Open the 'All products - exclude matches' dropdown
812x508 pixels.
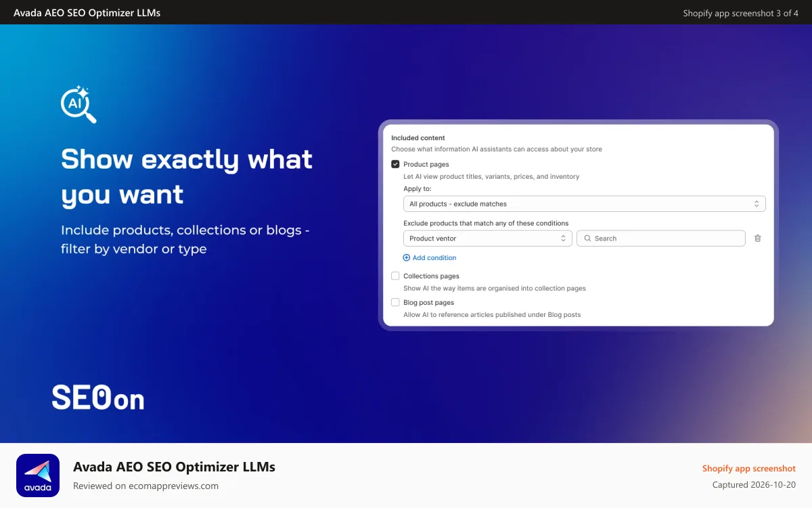(x=584, y=204)
